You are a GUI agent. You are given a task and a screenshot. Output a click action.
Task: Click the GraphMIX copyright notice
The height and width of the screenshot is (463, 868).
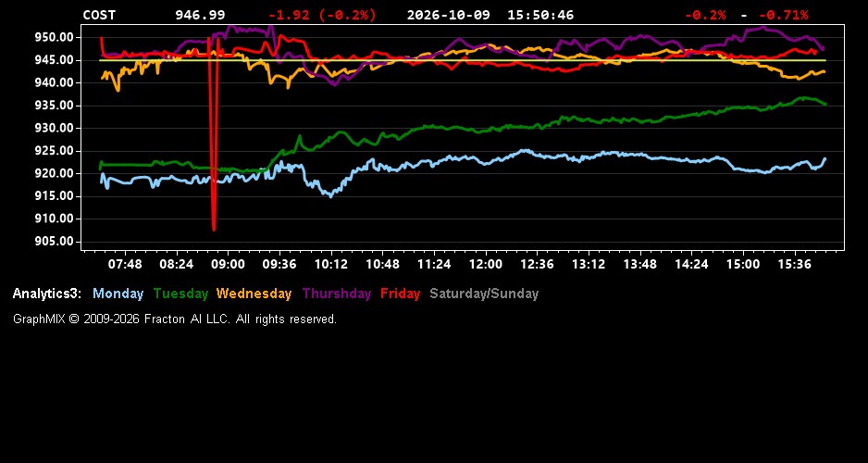174,319
